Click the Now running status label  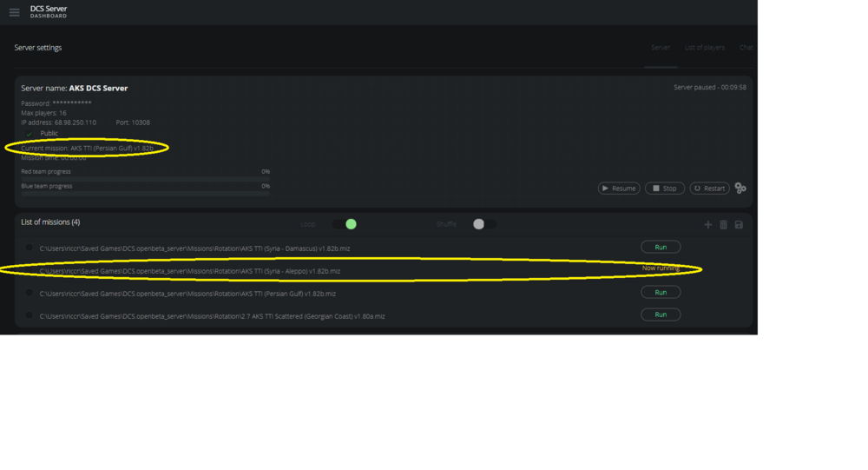(661, 268)
